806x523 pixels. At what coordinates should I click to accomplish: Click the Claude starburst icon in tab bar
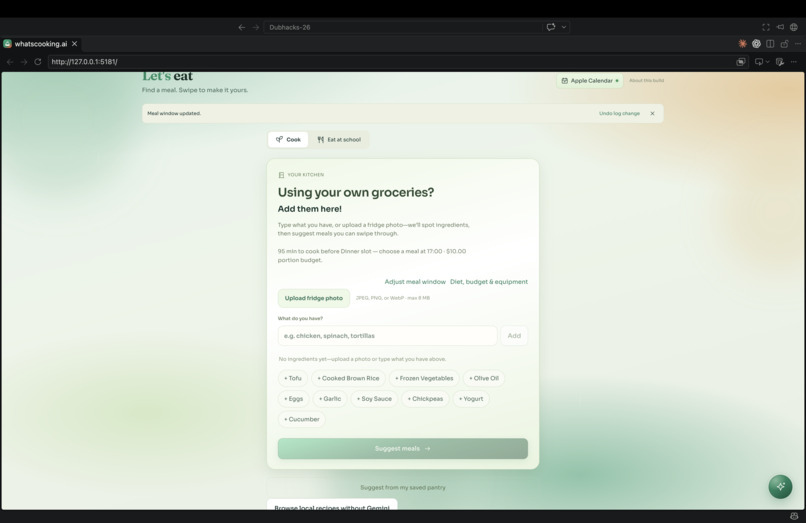coord(742,44)
